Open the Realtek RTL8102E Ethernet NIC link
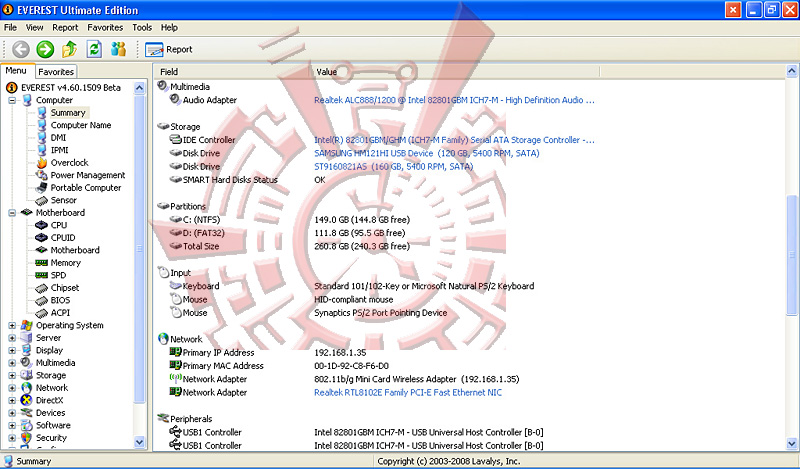The image size is (800, 469). [x=408, y=392]
